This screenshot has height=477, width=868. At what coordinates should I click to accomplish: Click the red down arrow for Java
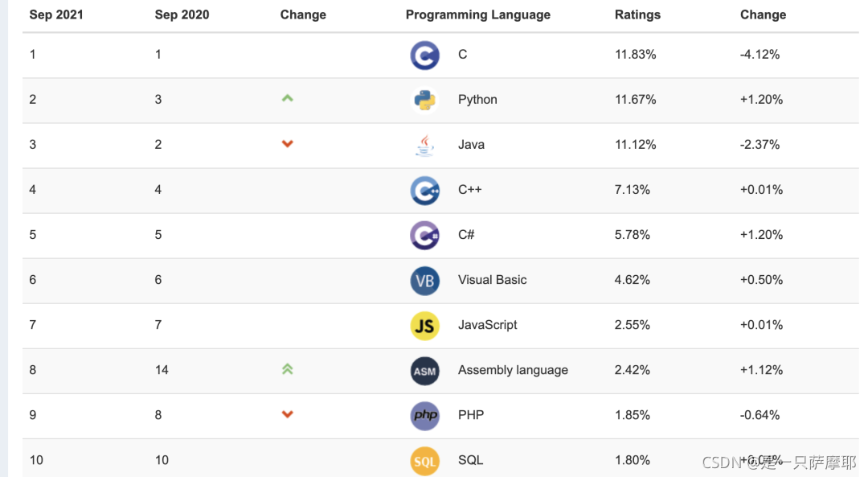[x=287, y=144]
